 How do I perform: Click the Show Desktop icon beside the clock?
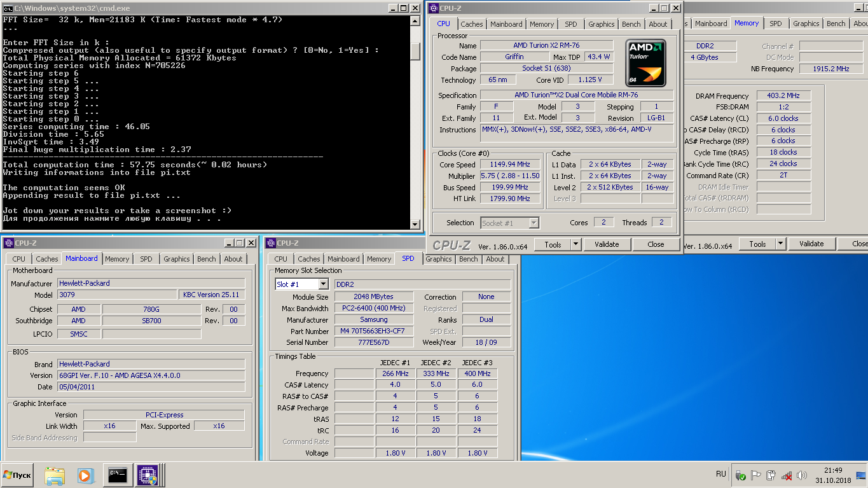coord(861,475)
